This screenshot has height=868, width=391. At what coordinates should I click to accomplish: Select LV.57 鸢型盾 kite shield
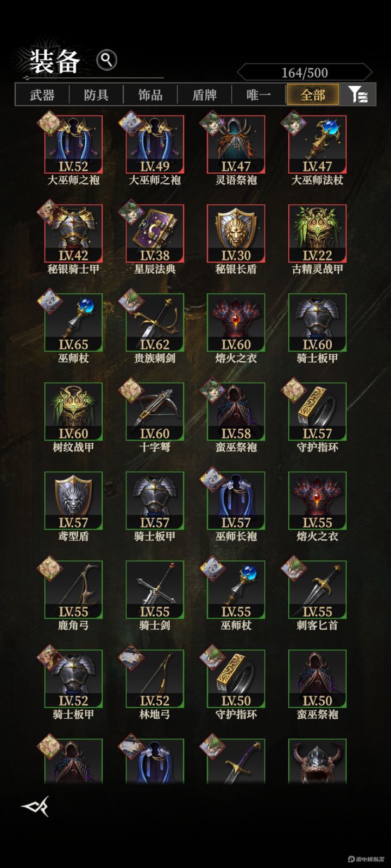tap(73, 500)
